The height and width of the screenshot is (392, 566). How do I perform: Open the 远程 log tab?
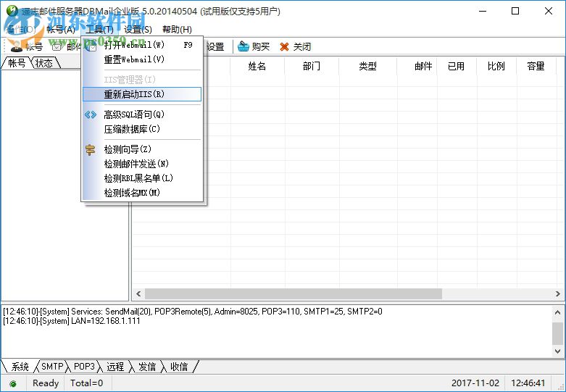(115, 367)
